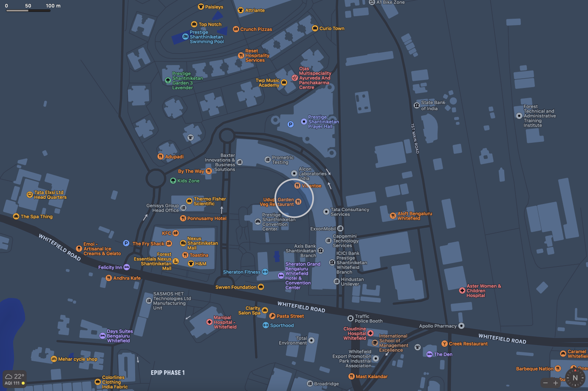Open the Andhra Kafe restaurant icon

[x=109, y=278]
